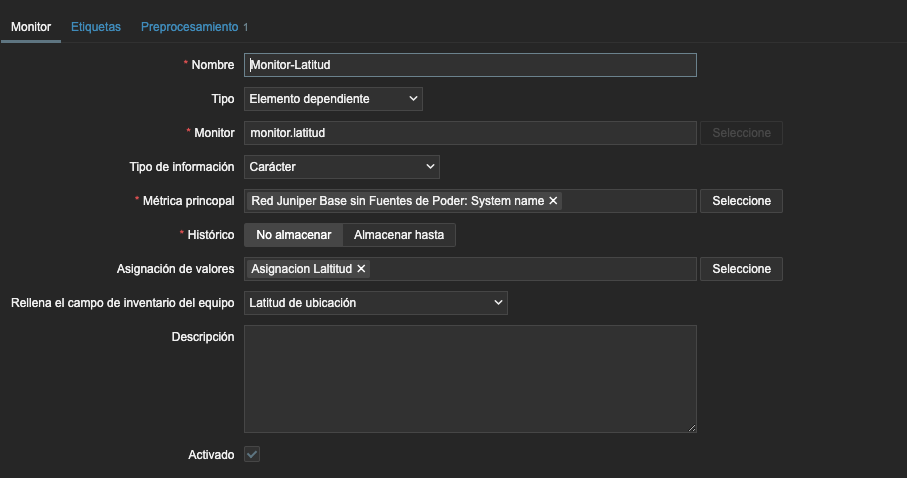The height and width of the screenshot is (478, 907).
Task: Select No almacenar for Histórico
Action: (293, 235)
